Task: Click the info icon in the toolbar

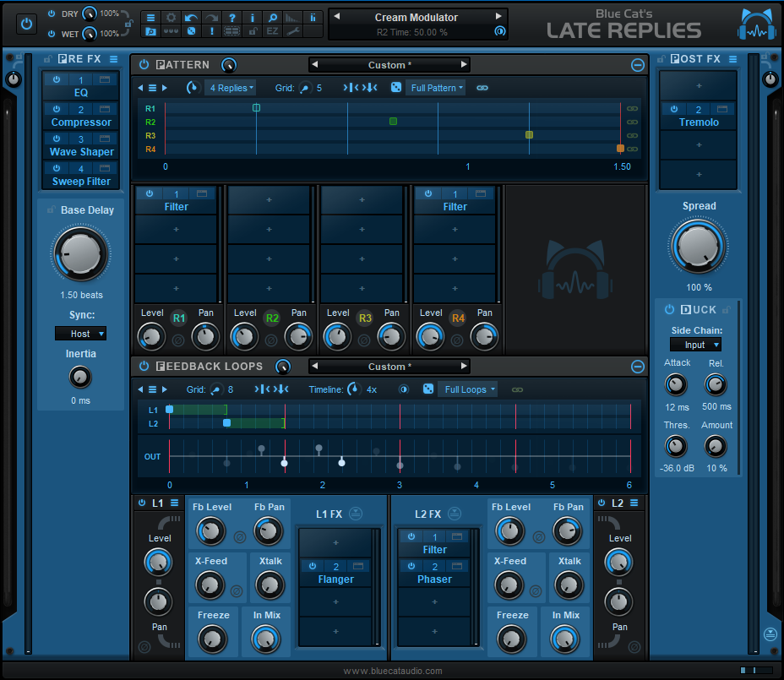Action: tap(253, 18)
